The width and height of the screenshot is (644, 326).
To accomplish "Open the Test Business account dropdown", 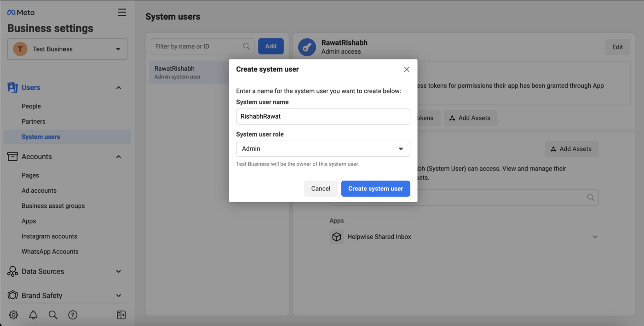I will [67, 49].
